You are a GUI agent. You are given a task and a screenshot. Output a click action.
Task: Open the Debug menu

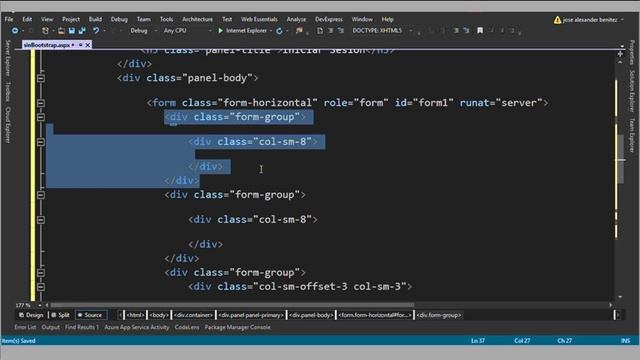(119, 19)
